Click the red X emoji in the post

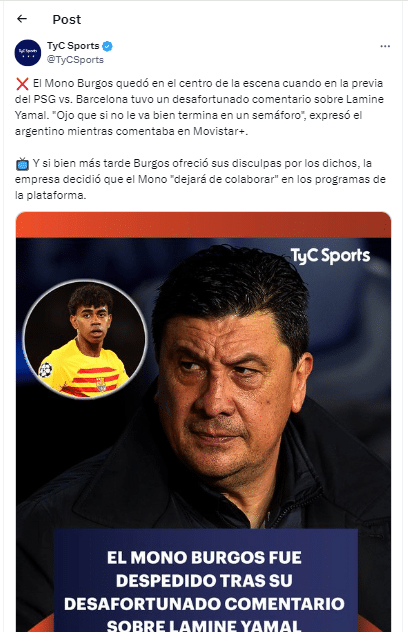coord(22,83)
